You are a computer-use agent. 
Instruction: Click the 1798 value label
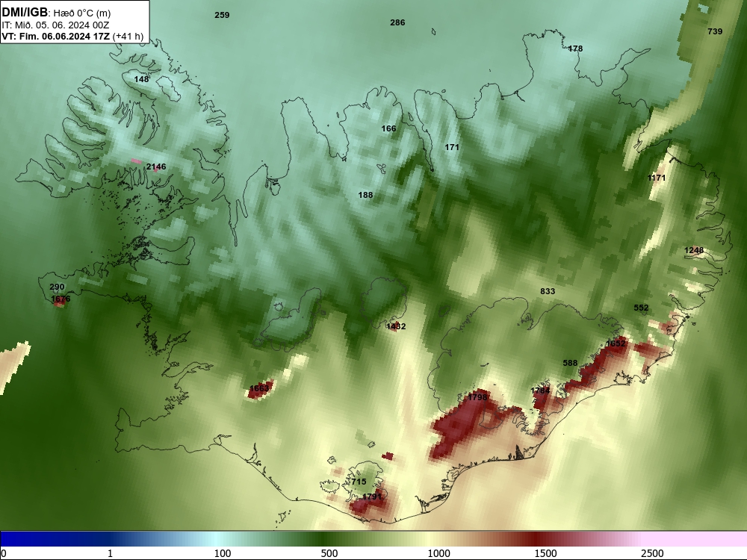click(x=477, y=397)
